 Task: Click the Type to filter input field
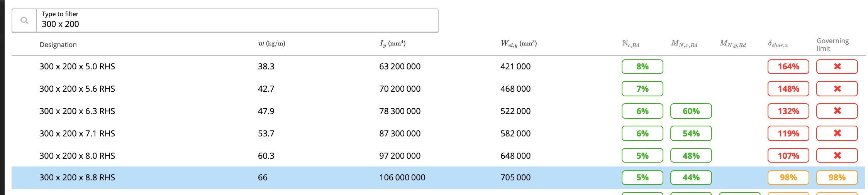click(x=237, y=21)
